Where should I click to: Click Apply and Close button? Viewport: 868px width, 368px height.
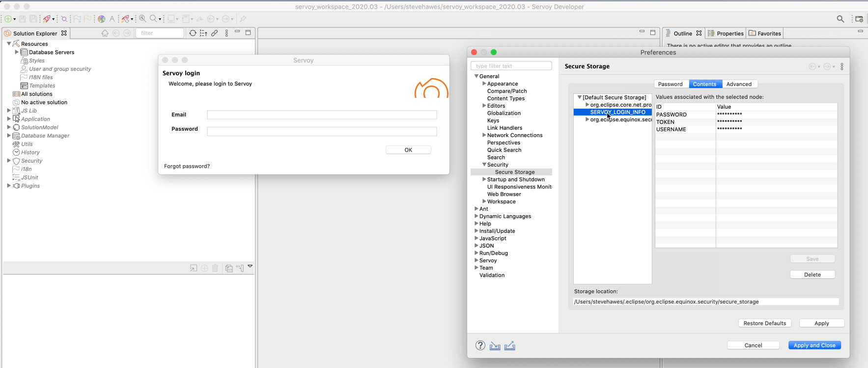[x=814, y=345]
